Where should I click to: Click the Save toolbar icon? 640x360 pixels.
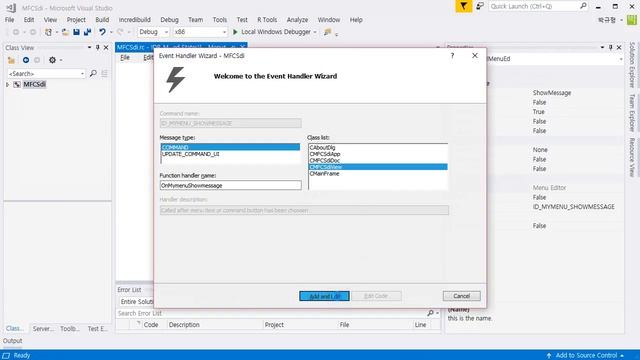coord(76,32)
